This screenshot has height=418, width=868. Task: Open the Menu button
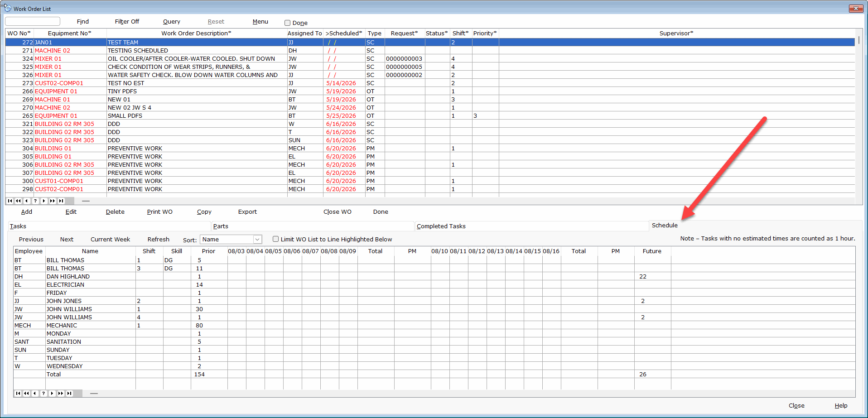coord(260,22)
